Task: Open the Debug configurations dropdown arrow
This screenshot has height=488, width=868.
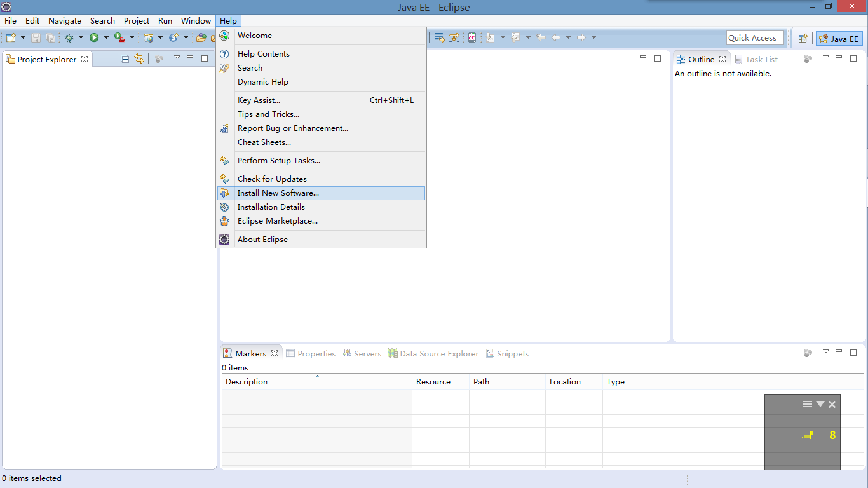Action: click(81, 37)
